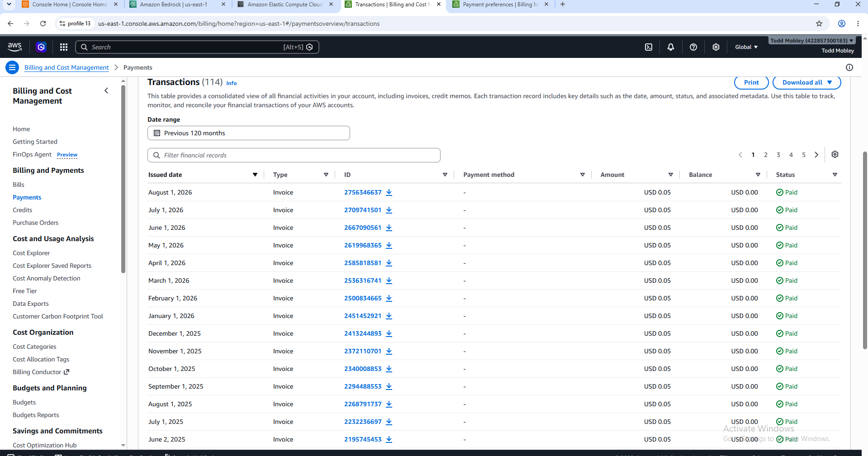The width and height of the screenshot is (868, 456).
Task: Open the Amount column sort arrow
Action: [x=671, y=175]
